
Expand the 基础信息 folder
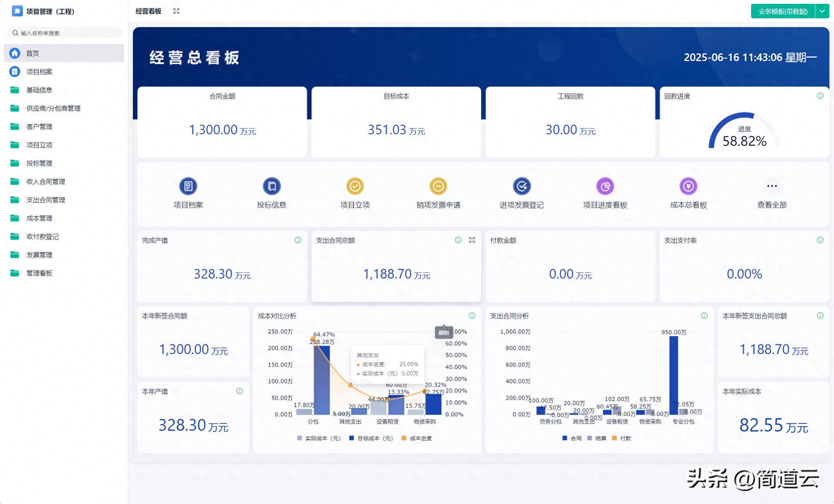coord(39,90)
